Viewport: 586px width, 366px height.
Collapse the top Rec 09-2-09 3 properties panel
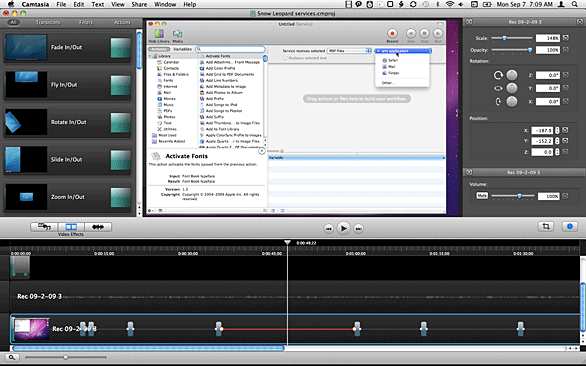point(469,22)
